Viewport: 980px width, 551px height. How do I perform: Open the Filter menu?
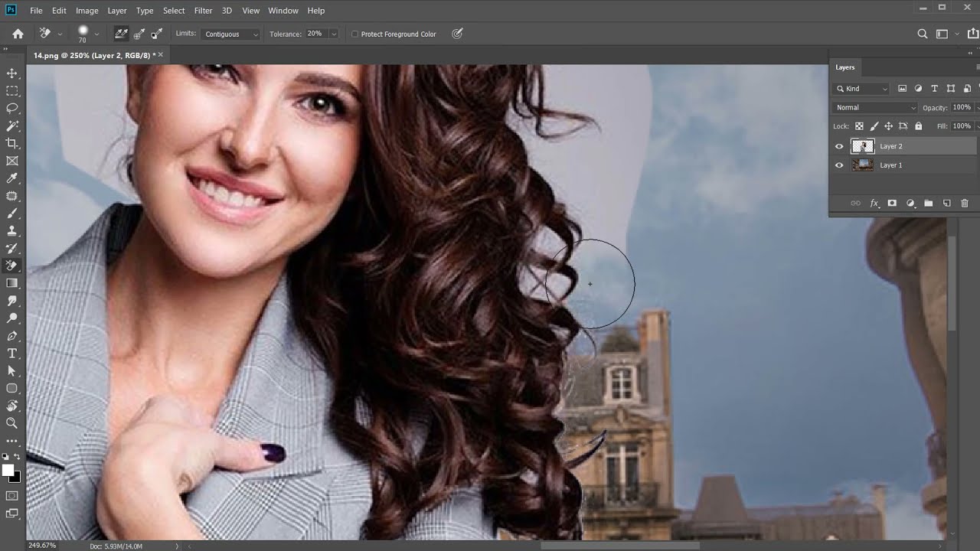(203, 11)
